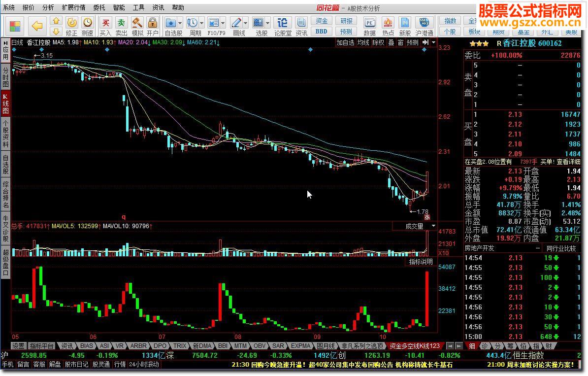This screenshot has height=376, width=588.
Task: Toggle the 除权 ex-rights adjustment
Action: (378, 43)
